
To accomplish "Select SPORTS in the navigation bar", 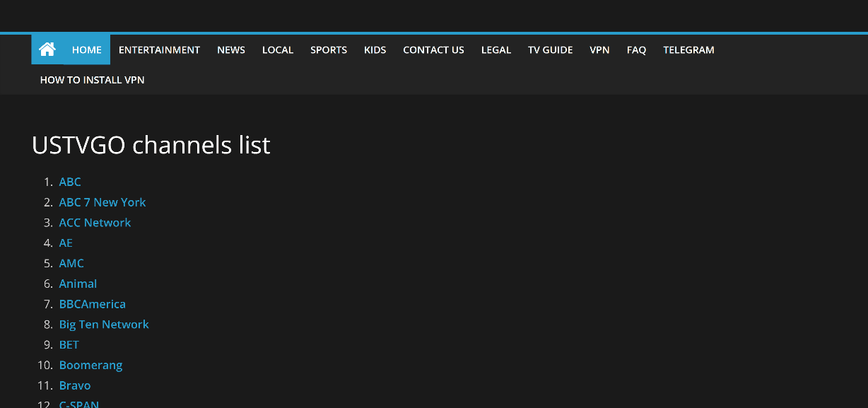I will [329, 49].
